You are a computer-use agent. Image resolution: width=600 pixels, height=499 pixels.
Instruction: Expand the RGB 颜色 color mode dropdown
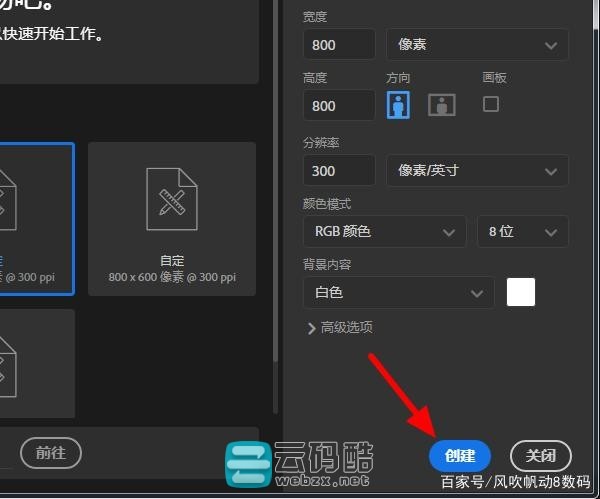click(384, 231)
